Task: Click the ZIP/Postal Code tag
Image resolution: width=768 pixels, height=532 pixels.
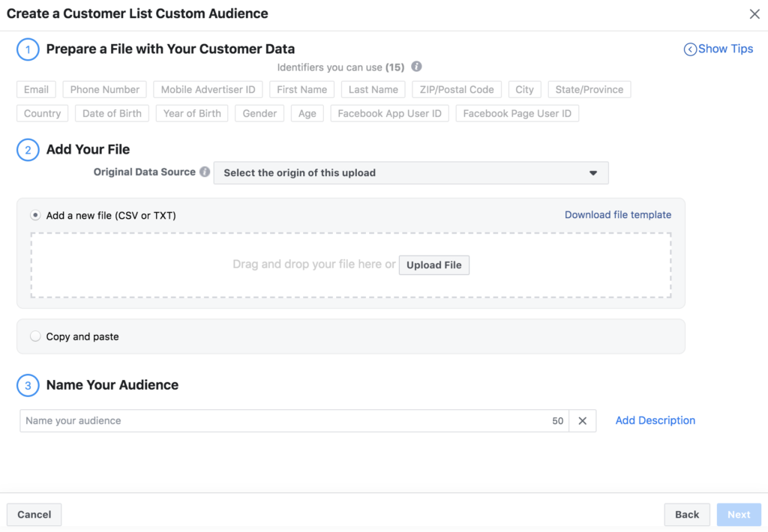Action: [x=457, y=90]
